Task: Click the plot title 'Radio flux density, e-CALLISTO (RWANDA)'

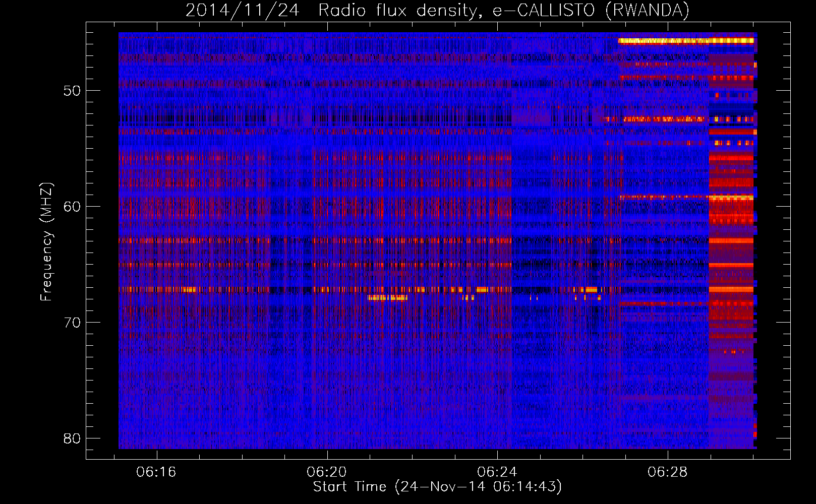Action: 504,10
